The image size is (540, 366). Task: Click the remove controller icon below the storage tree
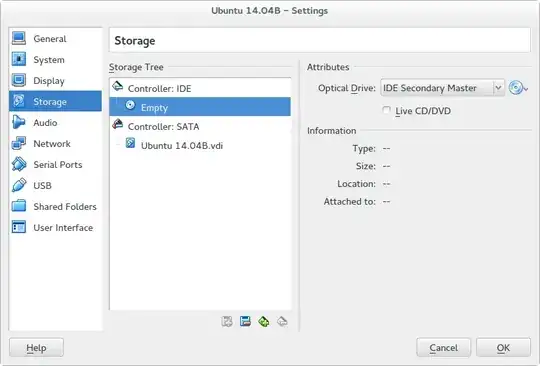(x=245, y=321)
